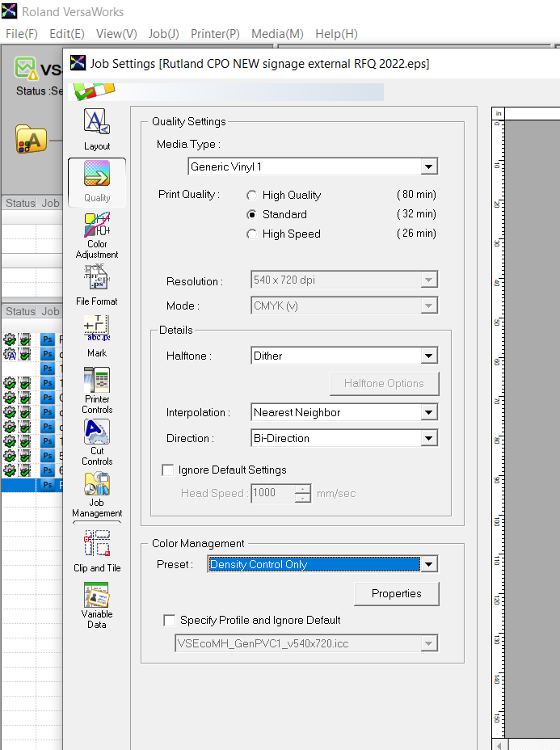Open the File(F) menu
Image resolution: width=560 pixels, height=750 pixels.
click(22, 33)
